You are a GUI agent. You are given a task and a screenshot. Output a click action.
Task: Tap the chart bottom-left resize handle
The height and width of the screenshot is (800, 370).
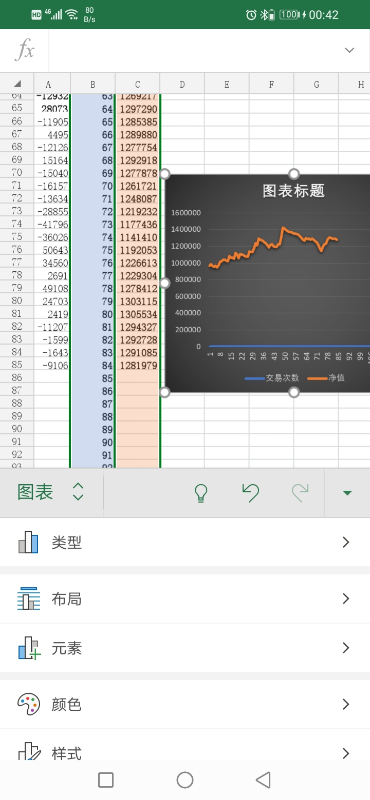(x=164, y=392)
